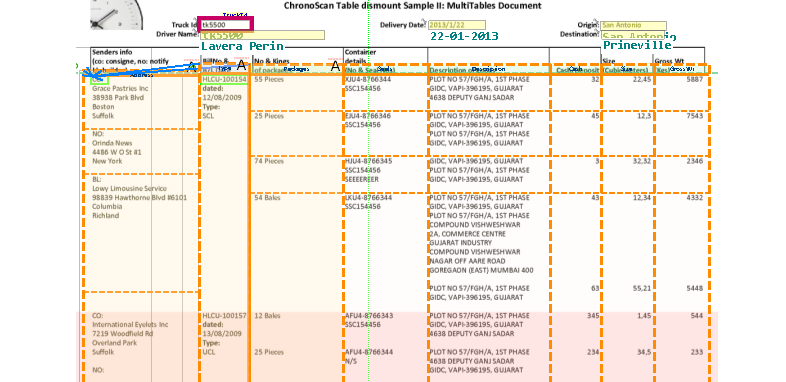Click the notify party "Orinda News"

pyautogui.click(x=112, y=143)
